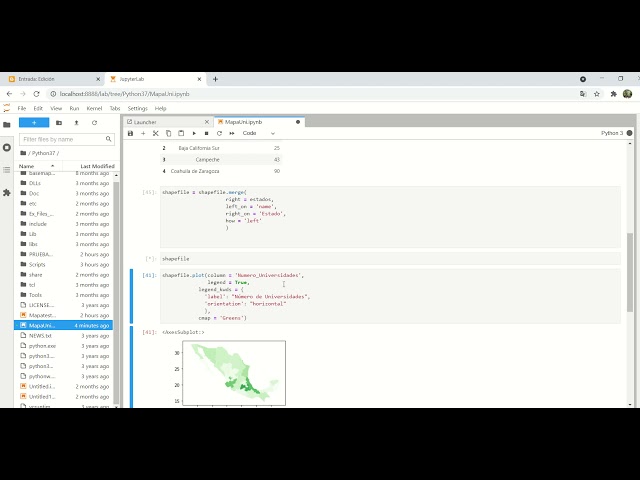Reload the browser page
Viewport: 640px width, 480px height.
click(36, 94)
